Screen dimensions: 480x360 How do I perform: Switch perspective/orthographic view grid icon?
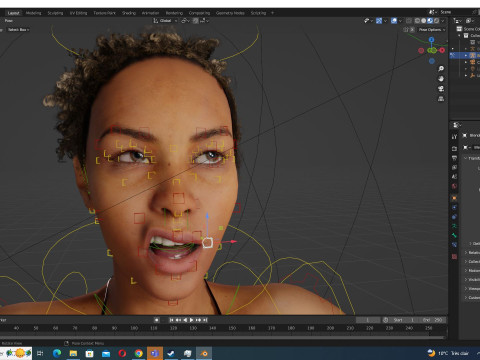441,99
